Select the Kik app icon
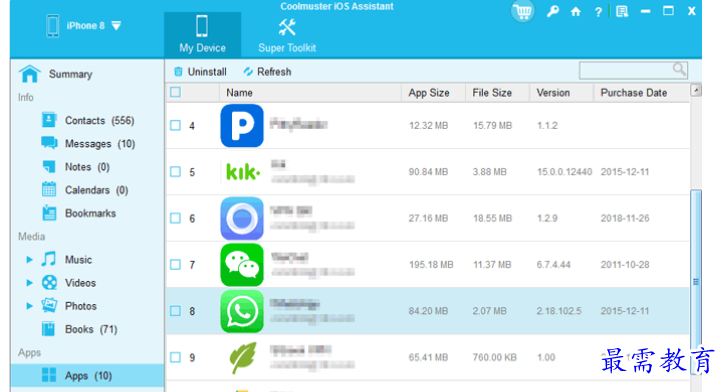The image size is (723, 392). coord(242,172)
